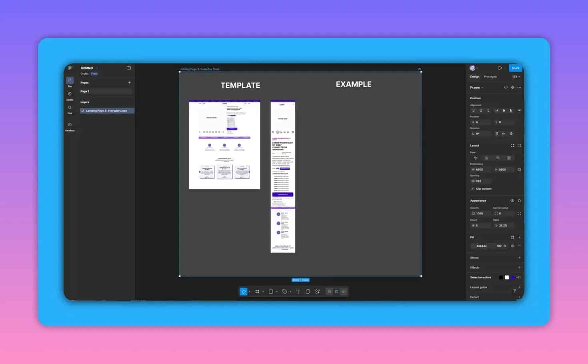Click the black selection color swatch

(x=501, y=277)
